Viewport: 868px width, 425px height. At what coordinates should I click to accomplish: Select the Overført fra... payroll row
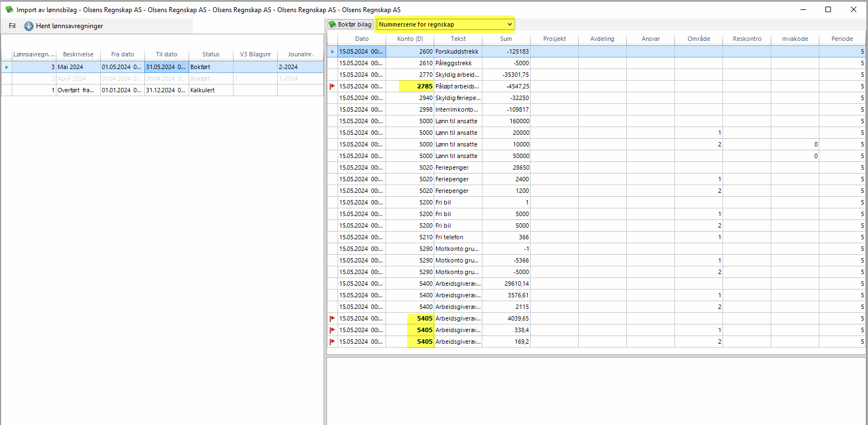coord(163,90)
